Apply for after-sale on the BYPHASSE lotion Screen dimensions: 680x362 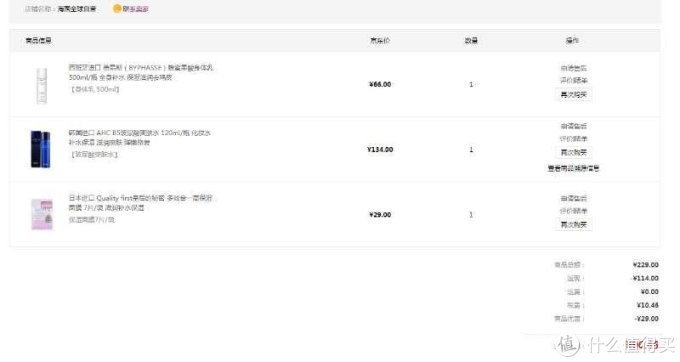573,68
